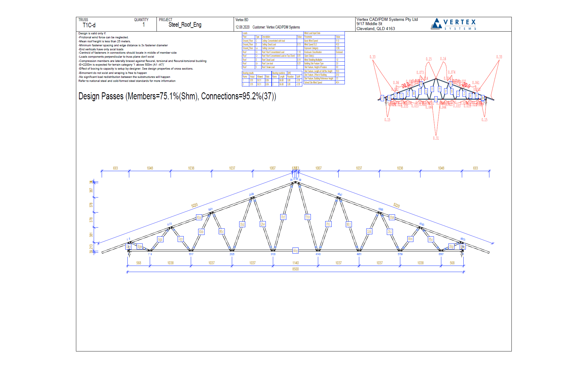Pick the Lhk web member label
The image size is (588, 368).
369,232
